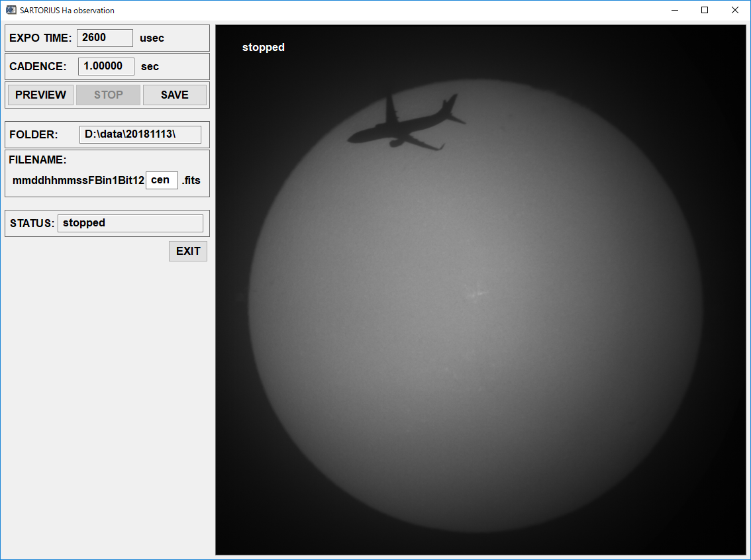Click the 'STATUS:' label
751x560 pixels.
pos(32,224)
